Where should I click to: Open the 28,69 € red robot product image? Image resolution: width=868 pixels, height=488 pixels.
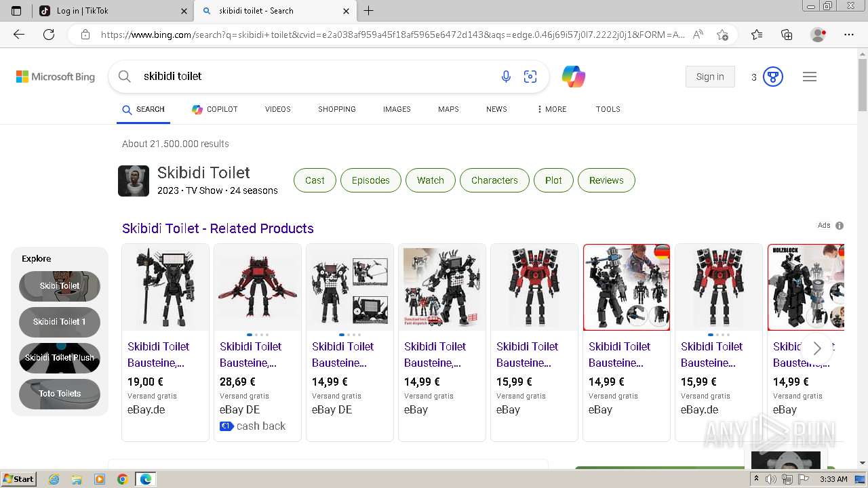pos(258,287)
